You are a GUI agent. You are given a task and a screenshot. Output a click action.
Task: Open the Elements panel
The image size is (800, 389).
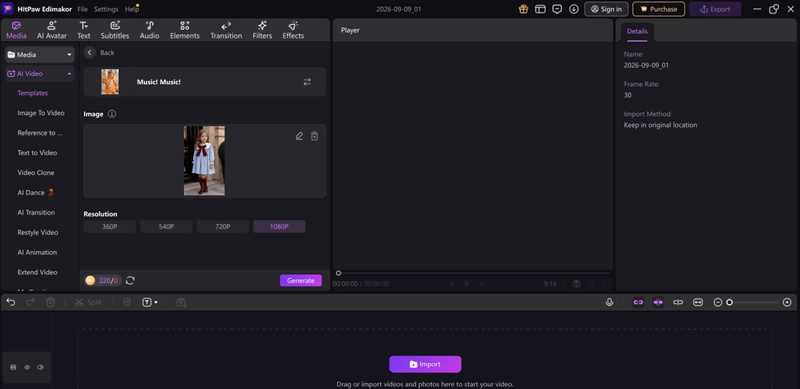coord(185,30)
